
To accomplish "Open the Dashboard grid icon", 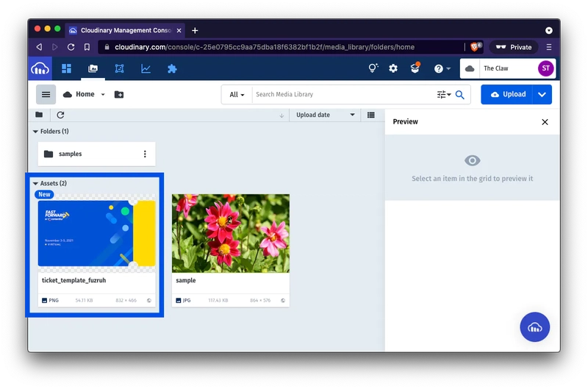I will (66, 68).
